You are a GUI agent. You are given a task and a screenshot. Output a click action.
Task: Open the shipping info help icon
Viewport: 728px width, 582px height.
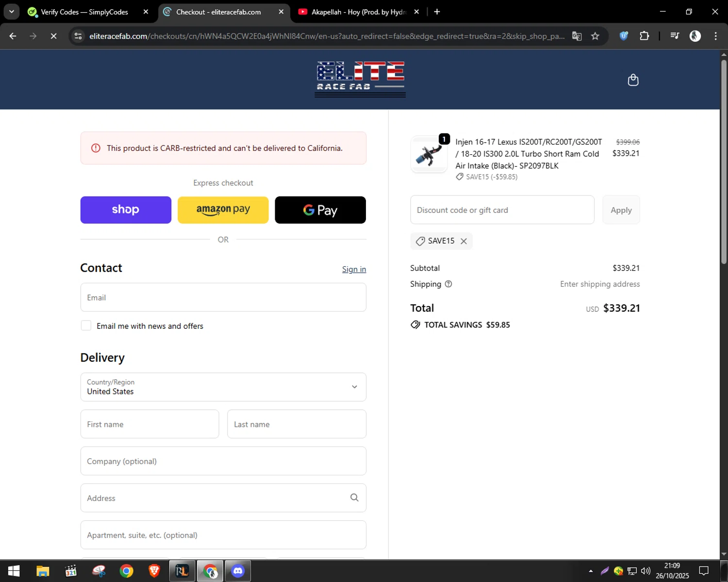tap(448, 284)
